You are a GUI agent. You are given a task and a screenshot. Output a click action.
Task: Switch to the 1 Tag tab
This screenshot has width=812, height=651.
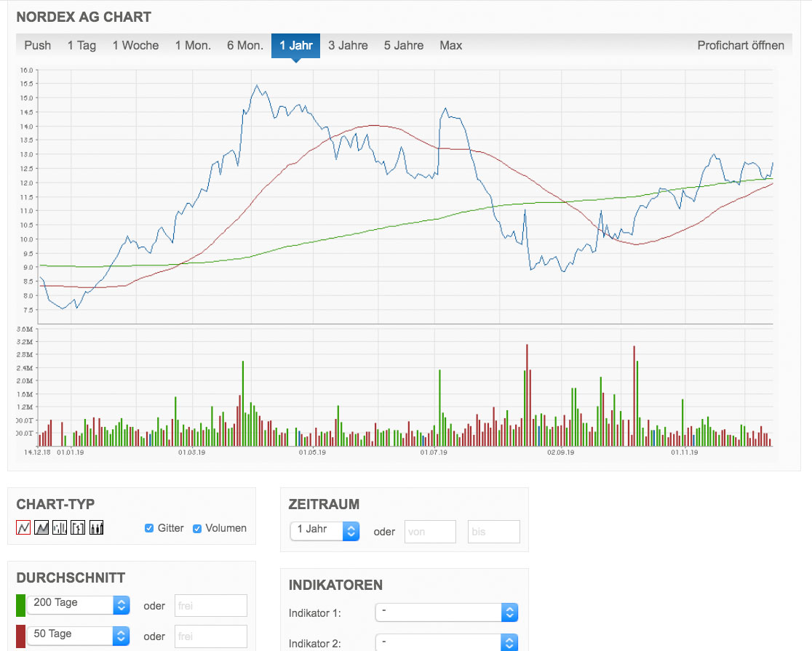coord(81,46)
